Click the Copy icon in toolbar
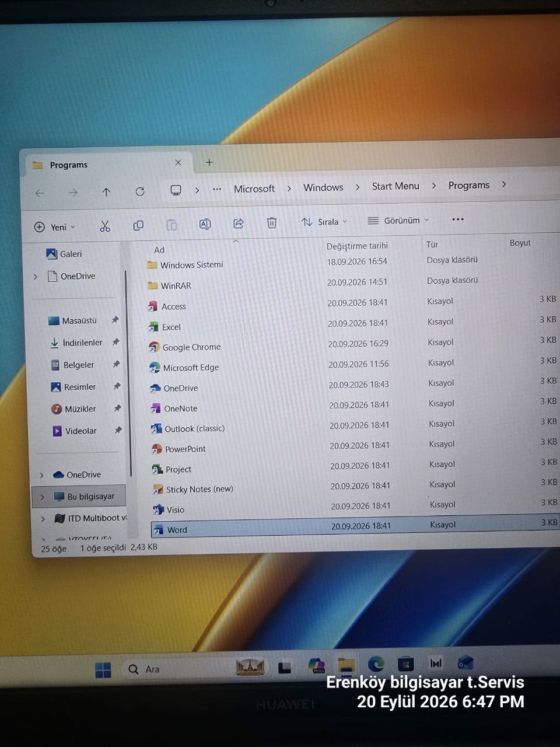The image size is (560, 747). point(138,225)
